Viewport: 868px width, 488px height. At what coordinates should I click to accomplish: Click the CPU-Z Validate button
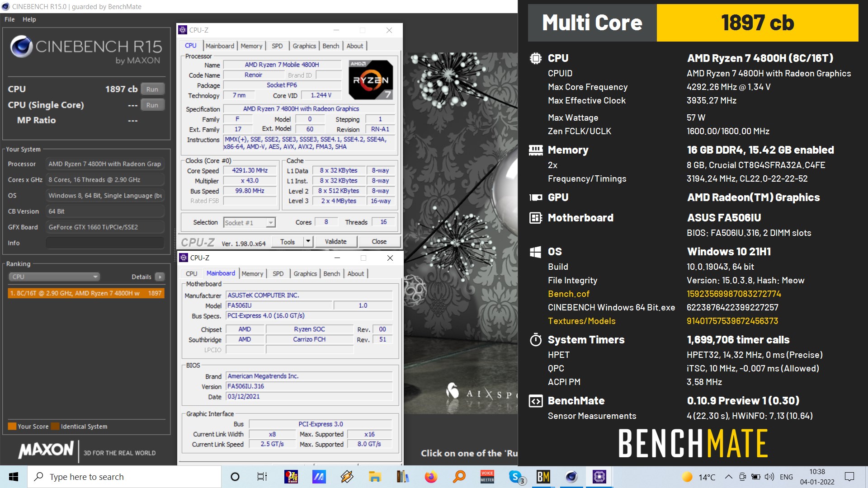(x=335, y=242)
